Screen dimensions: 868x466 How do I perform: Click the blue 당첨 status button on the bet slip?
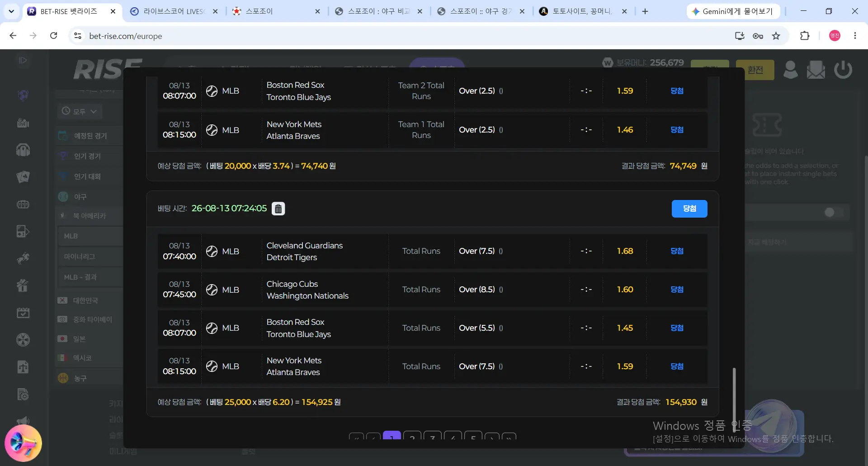point(689,209)
